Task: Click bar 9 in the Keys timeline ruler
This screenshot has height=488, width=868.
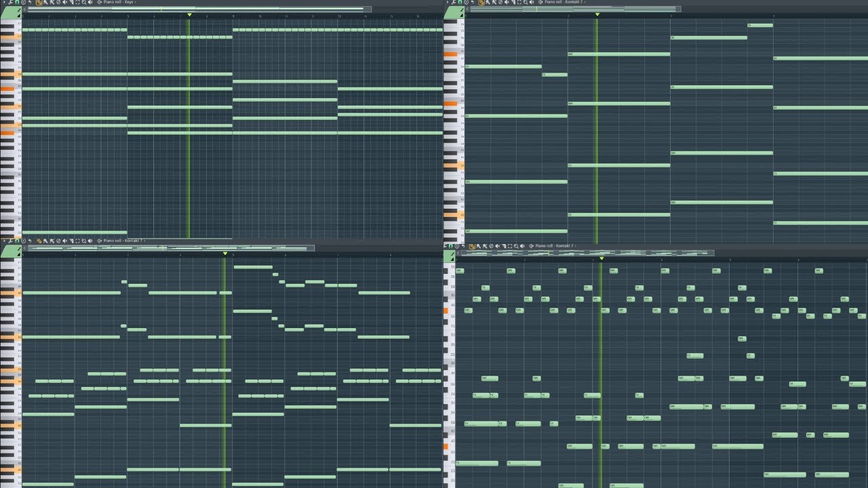Action: click(234, 16)
